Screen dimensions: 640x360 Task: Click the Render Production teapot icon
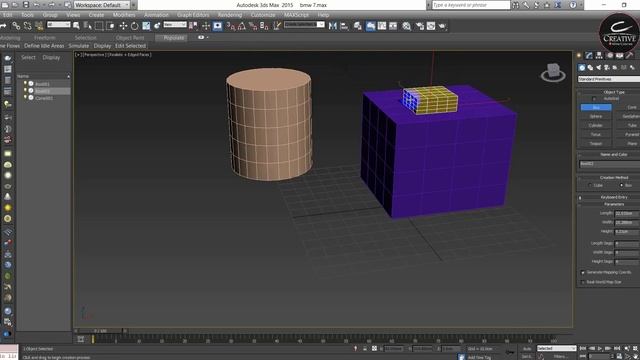coord(442,26)
